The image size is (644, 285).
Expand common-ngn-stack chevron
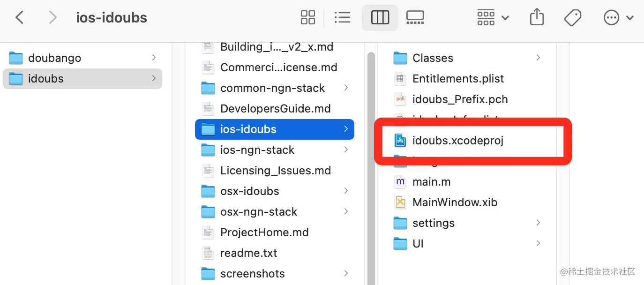pyautogui.click(x=346, y=88)
